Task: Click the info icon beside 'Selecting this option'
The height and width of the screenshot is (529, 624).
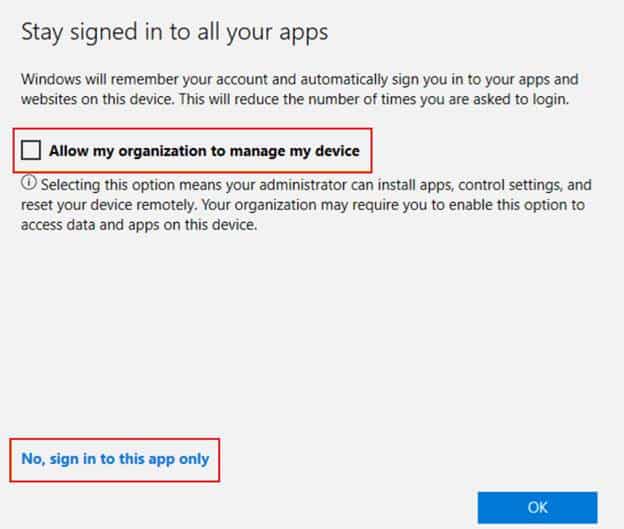Action: point(27,185)
